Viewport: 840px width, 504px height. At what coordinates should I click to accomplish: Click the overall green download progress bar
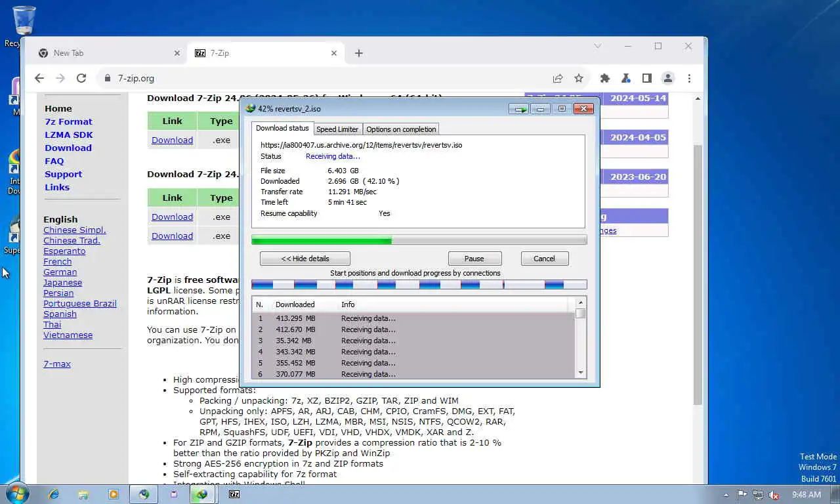419,241
